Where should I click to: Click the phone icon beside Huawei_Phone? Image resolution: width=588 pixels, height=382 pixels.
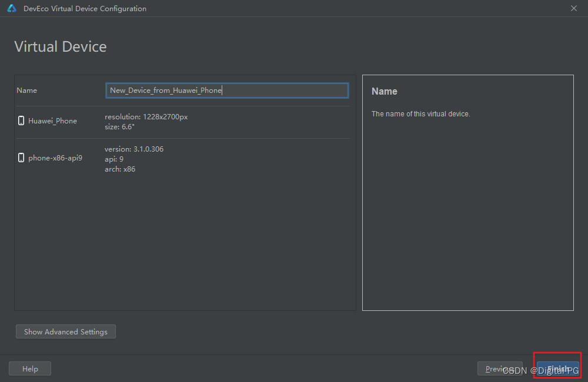pyautogui.click(x=21, y=120)
